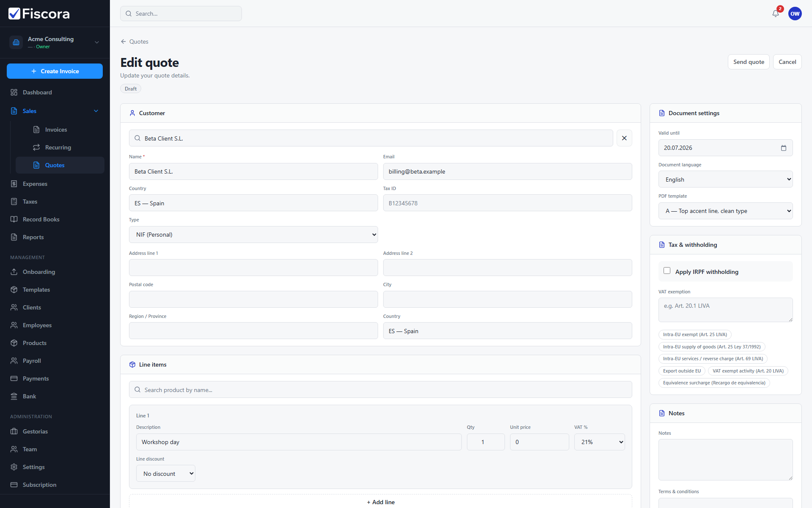Click the Line 1 Description field
The width and height of the screenshot is (812, 508).
point(299,442)
